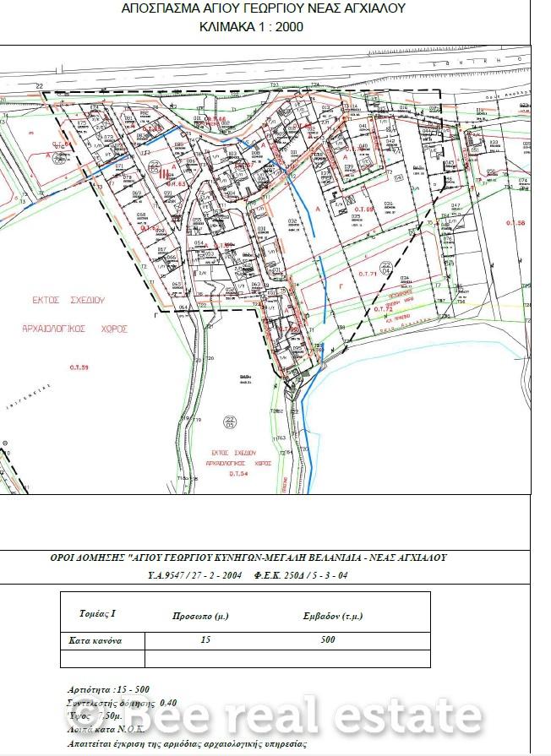Screen dimensions: 551x756
Task: Select the Εμβαδον (τ.μ.) column header
Action: click(325, 616)
